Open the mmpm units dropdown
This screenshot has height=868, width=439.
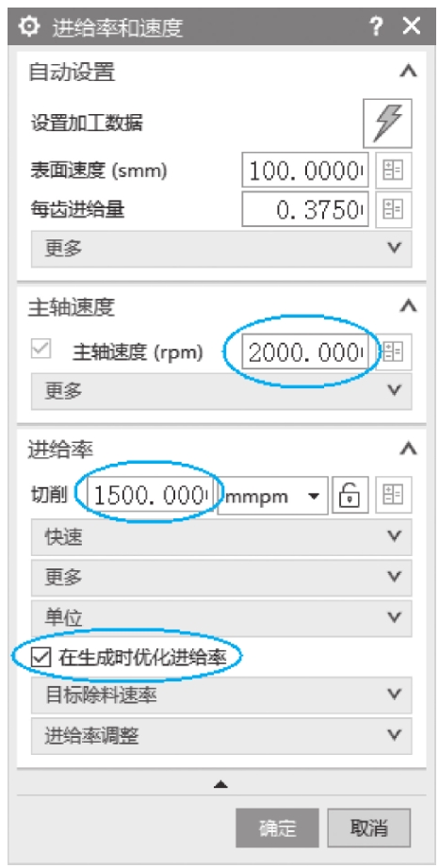click(273, 495)
